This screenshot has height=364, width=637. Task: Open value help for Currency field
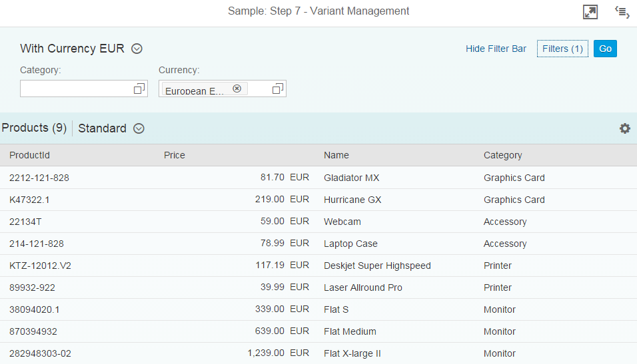point(278,89)
